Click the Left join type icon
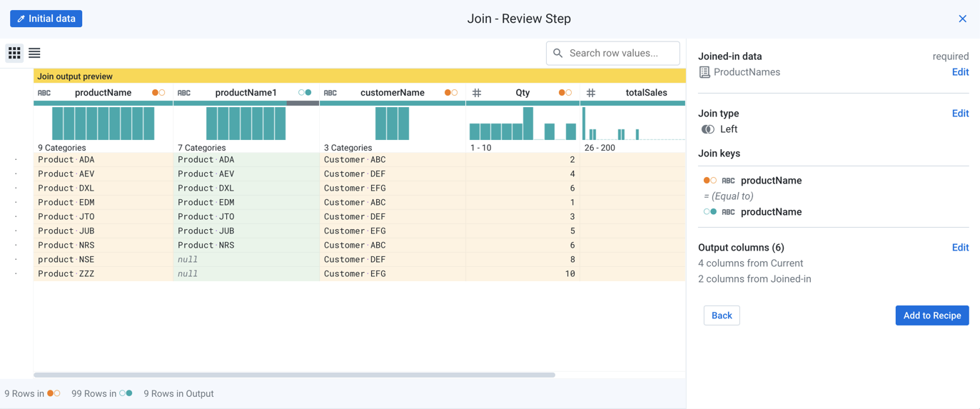 tap(707, 129)
